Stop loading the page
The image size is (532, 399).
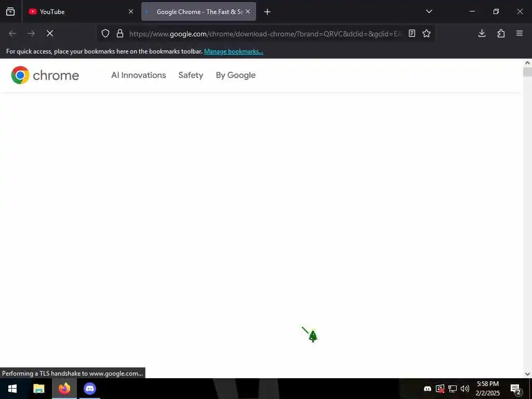pyautogui.click(x=50, y=33)
